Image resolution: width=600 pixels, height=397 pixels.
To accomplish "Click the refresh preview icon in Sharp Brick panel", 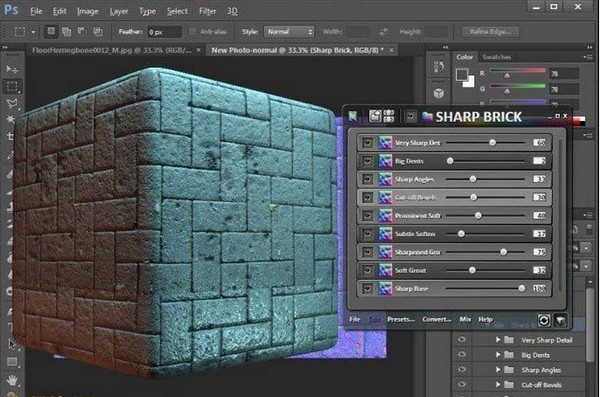I will 544,320.
